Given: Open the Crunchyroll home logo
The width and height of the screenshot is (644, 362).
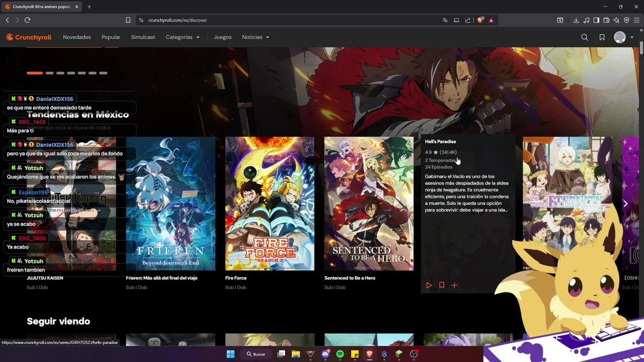Looking at the screenshot, I should click(x=29, y=37).
